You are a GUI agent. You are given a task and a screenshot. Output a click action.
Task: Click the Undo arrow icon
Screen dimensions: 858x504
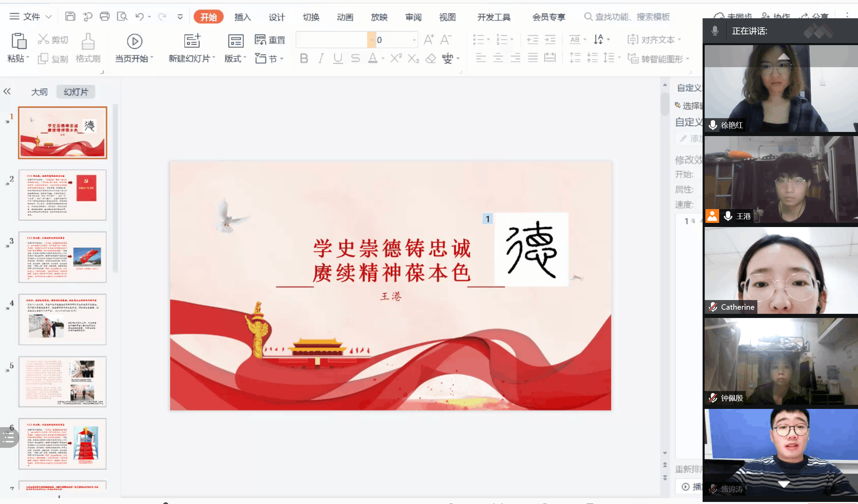(x=139, y=17)
